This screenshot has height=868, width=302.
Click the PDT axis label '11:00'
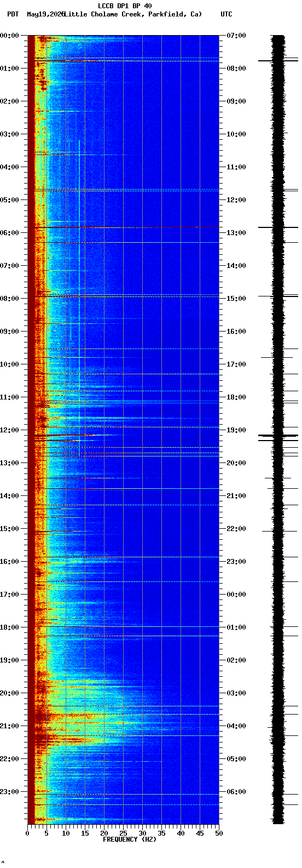(x=9, y=397)
